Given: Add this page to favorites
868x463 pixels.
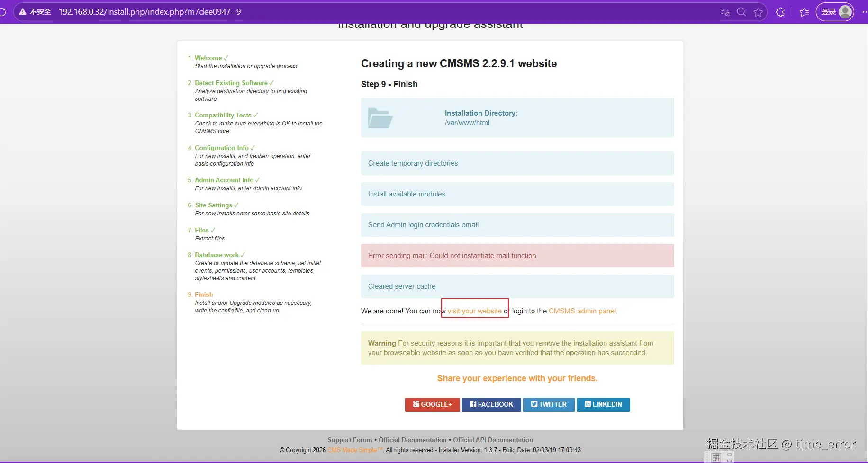Looking at the screenshot, I should (759, 12).
